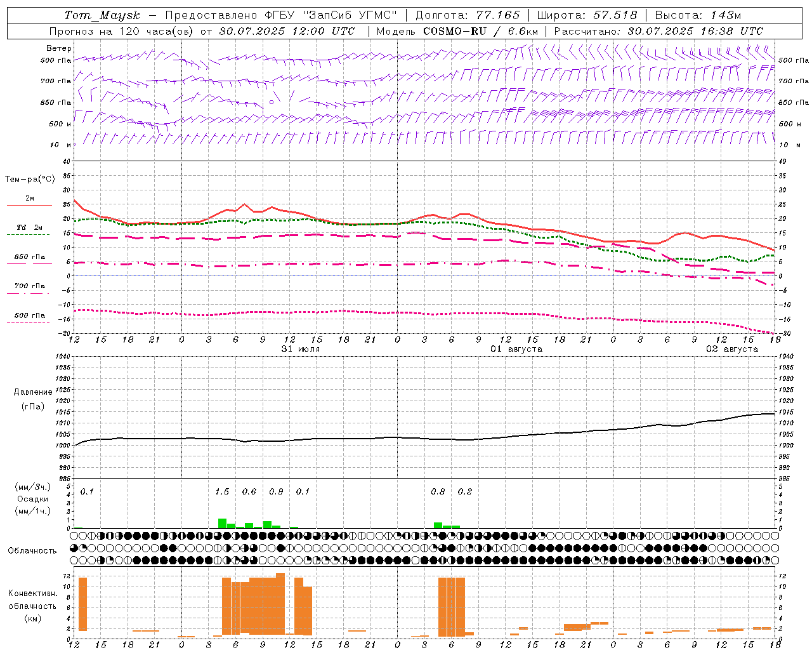Image resolution: width=812 pixels, height=650 pixels.
Task: Click the date label 02 августа
Action: click(732, 349)
